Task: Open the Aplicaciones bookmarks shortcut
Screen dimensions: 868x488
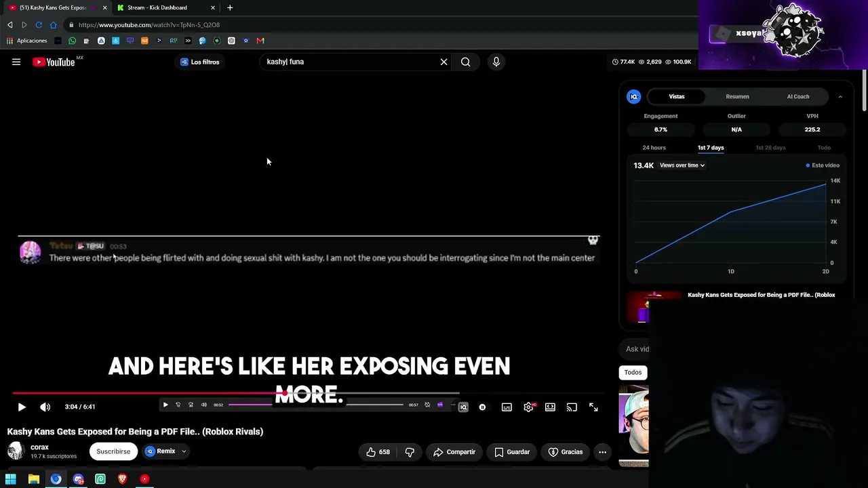Action: pyautogui.click(x=26, y=41)
